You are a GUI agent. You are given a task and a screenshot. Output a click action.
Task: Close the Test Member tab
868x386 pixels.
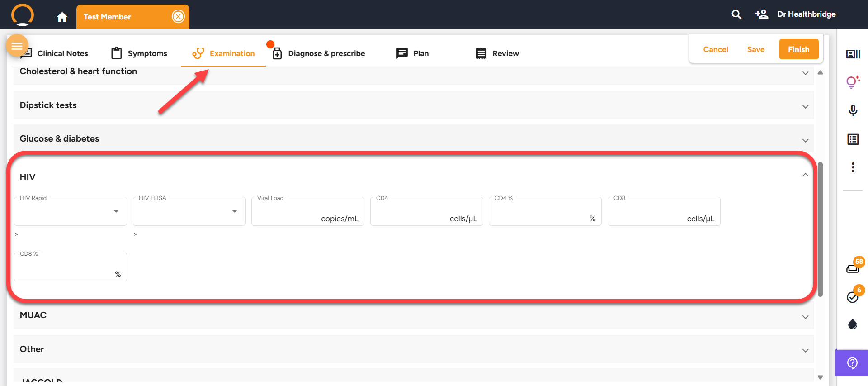179,17
